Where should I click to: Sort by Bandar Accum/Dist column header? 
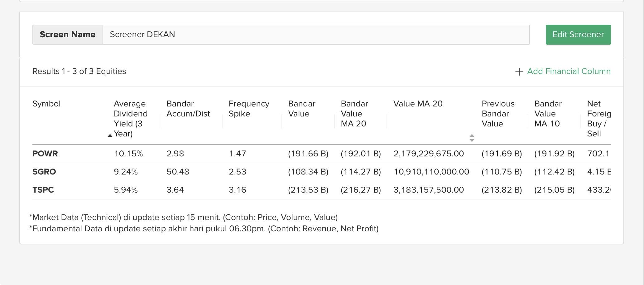click(188, 109)
